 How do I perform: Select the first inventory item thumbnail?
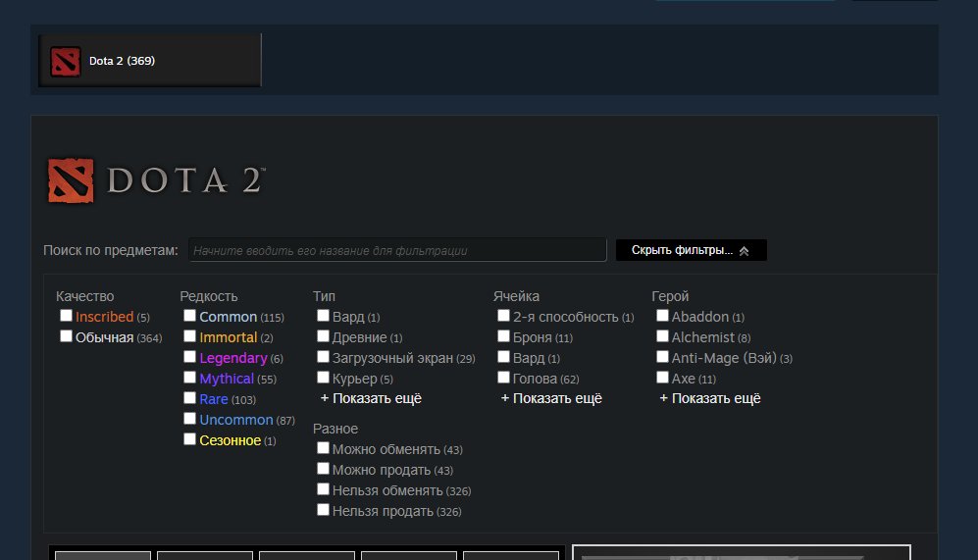[102, 555]
